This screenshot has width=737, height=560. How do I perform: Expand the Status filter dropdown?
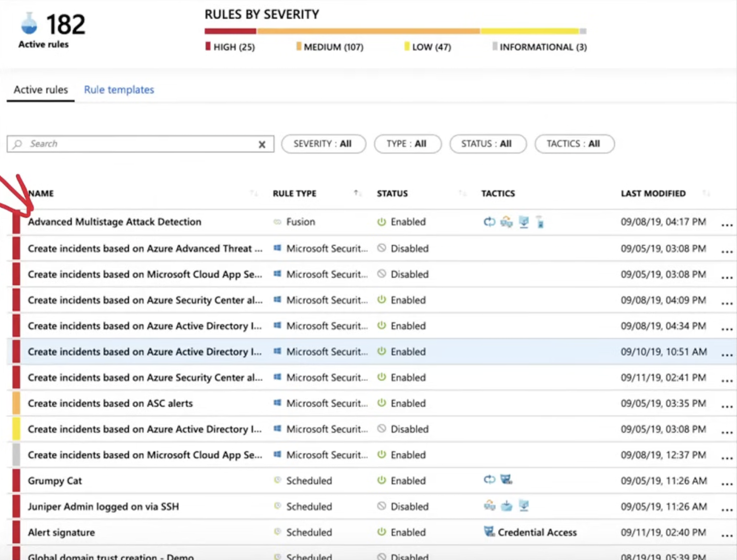[487, 144]
